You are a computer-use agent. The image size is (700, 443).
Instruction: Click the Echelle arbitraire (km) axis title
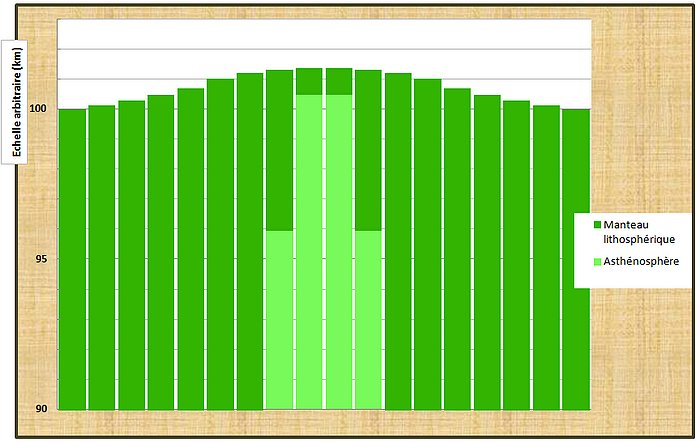coord(17,102)
